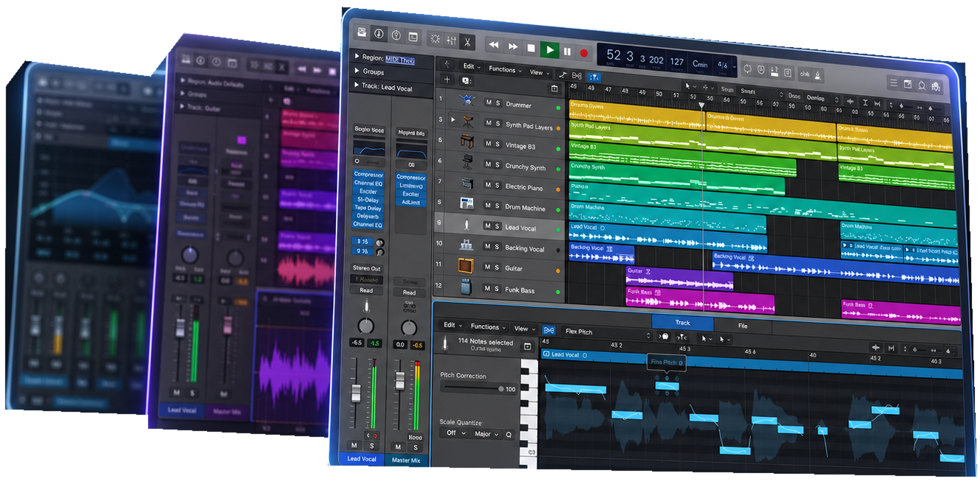The height and width of the screenshot is (501, 980).
Task: Mute the Lead Vocal channel strip
Action: [354, 445]
